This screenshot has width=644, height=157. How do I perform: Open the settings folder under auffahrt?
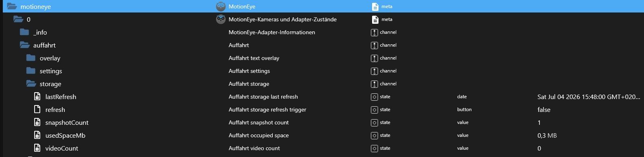click(31, 71)
